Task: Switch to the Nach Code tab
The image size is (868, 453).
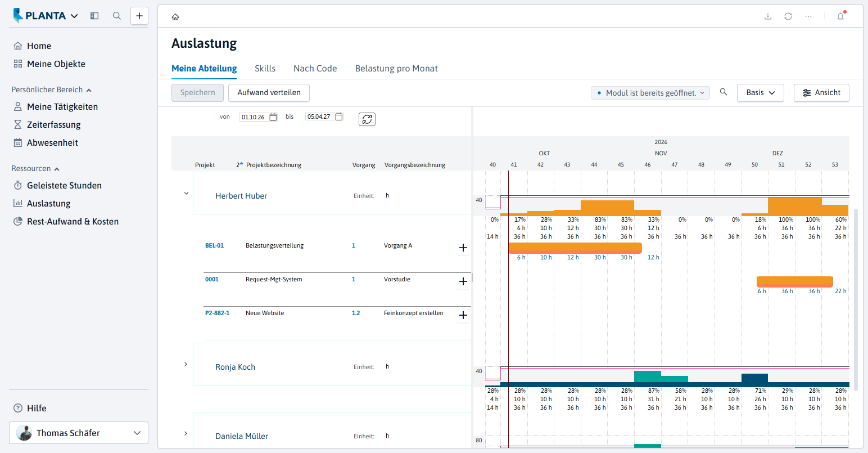Action: coord(315,69)
